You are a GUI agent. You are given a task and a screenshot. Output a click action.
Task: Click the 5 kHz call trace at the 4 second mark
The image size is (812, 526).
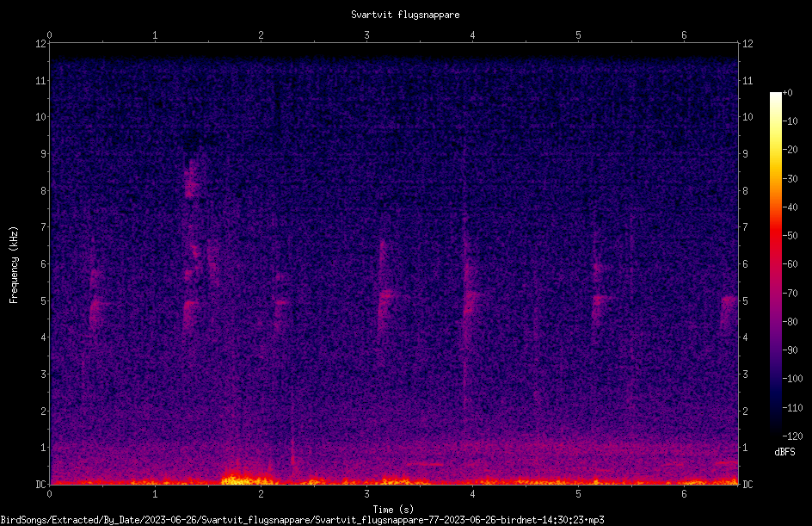(x=471, y=301)
